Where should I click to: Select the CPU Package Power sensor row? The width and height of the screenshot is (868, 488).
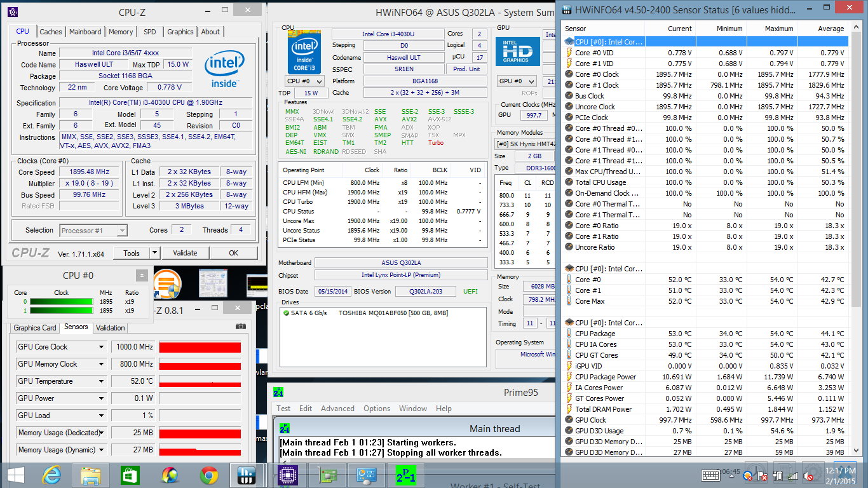pos(705,377)
